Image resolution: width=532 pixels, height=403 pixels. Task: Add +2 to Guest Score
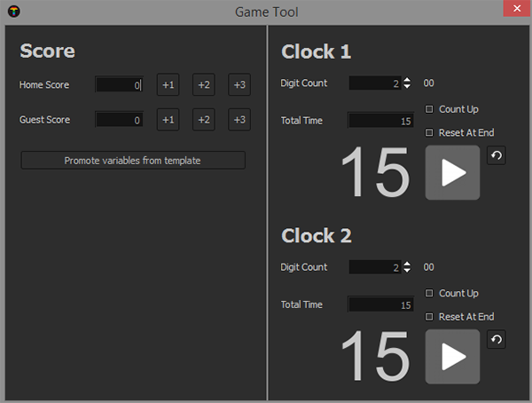[x=204, y=120]
